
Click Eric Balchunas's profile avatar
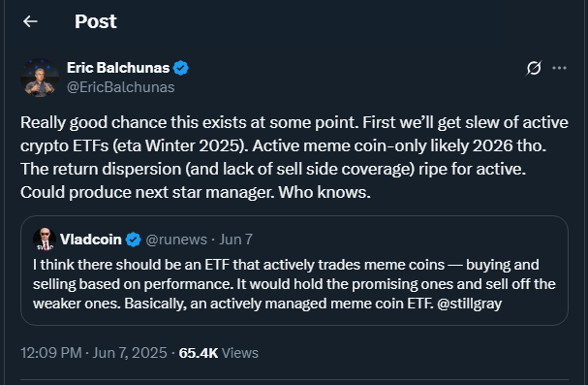pos(40,78)
